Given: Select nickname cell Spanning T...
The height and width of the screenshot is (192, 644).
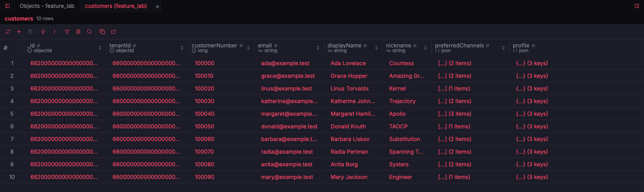Looking at the screenshot, I should click(x=406, y=152).
